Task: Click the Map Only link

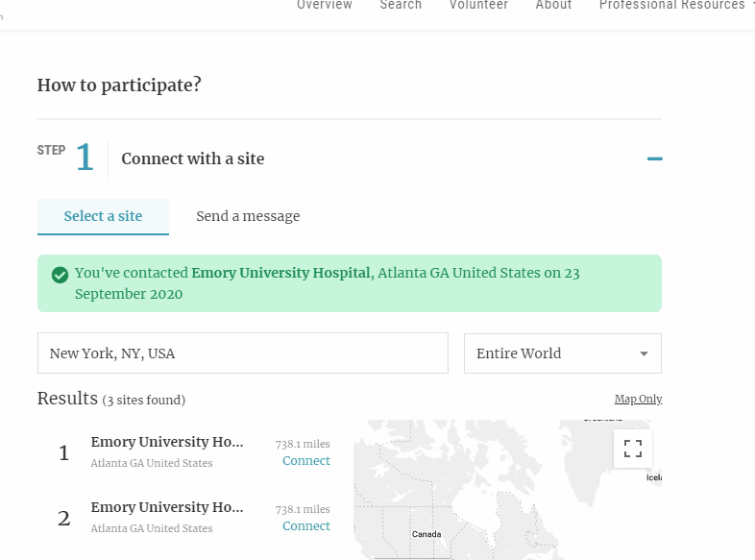Action: (x=638, y=399)
